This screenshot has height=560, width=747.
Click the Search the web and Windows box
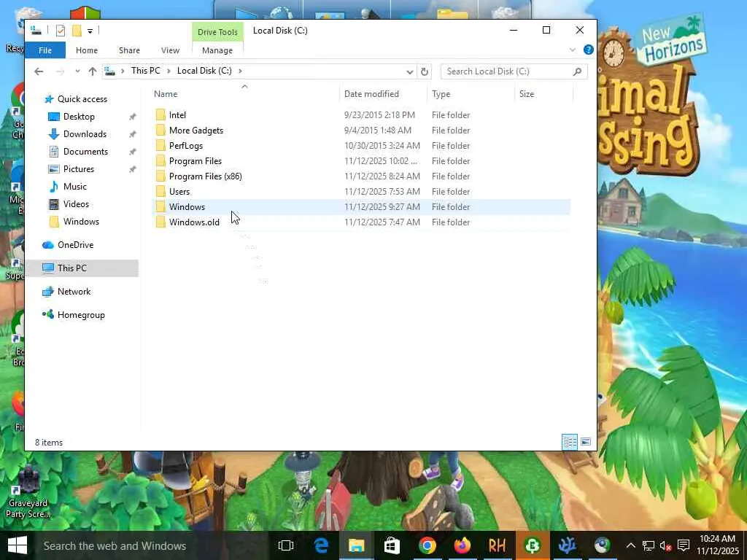point(152,545)
